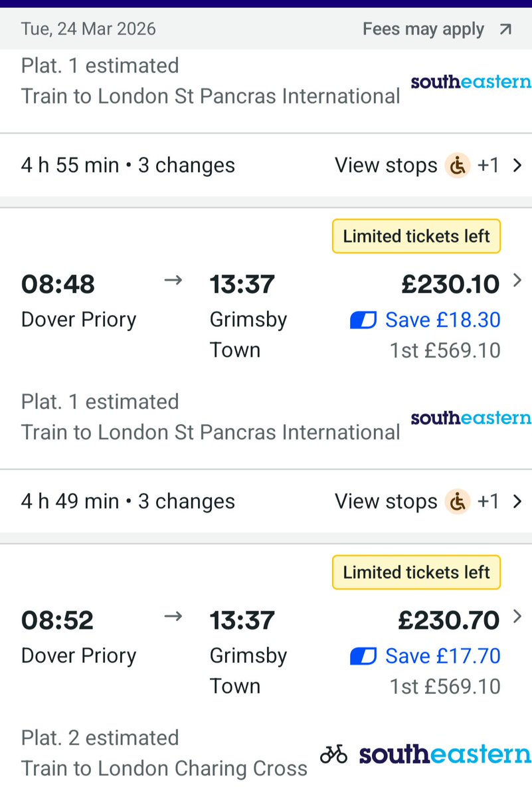Click the Southeastern logo on the top journey card
The image size is (532, 797).
[471, 82]
